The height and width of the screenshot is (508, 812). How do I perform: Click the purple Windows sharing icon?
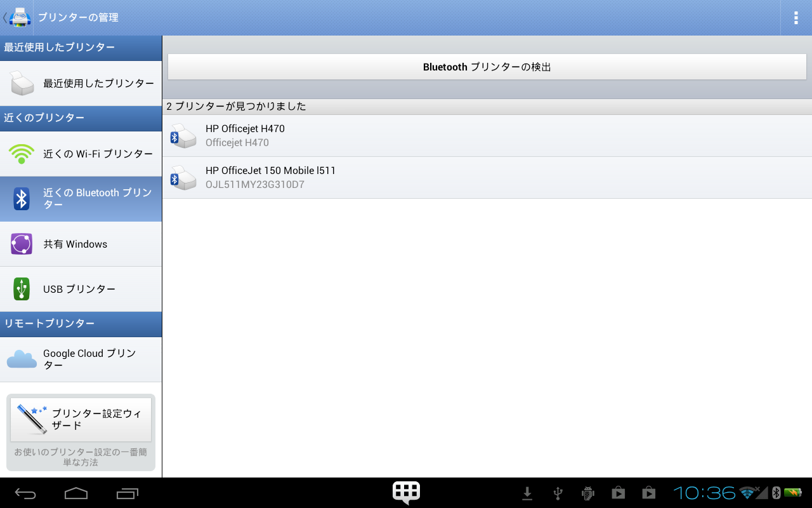click(x=22, y=244)
